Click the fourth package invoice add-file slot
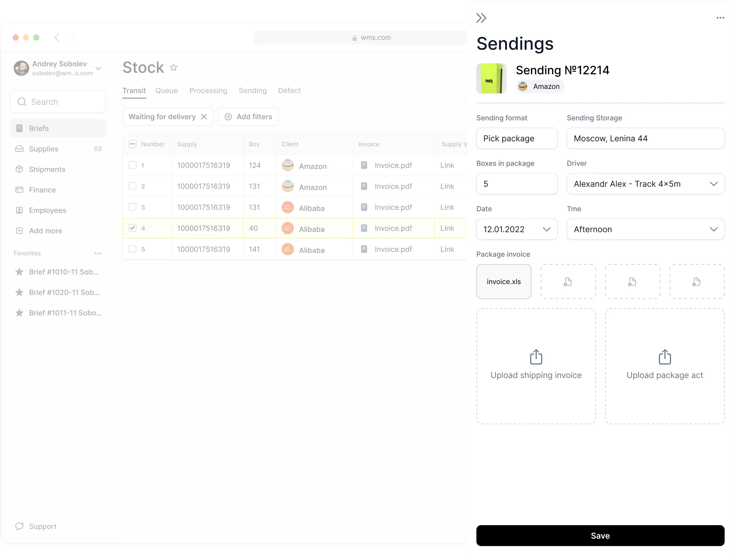Screen dimensions: 735x560 (697, 282)
